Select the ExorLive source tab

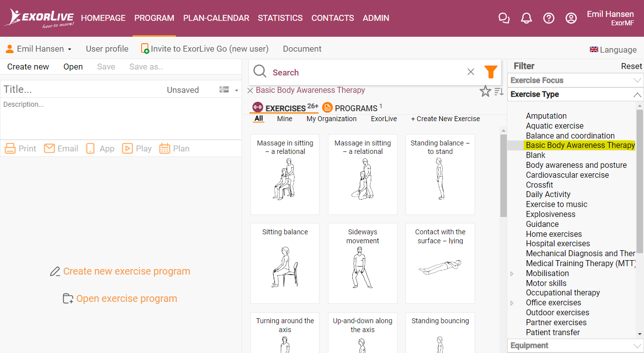[x=384, y=119]
